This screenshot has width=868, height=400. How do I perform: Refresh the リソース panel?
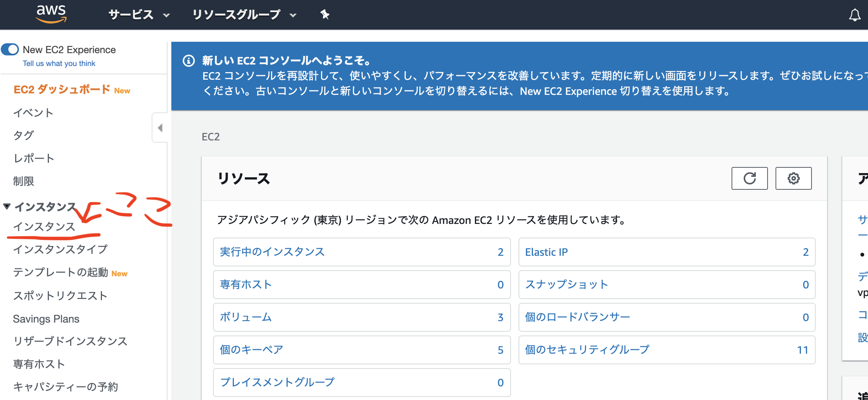(x=749, y=178)
